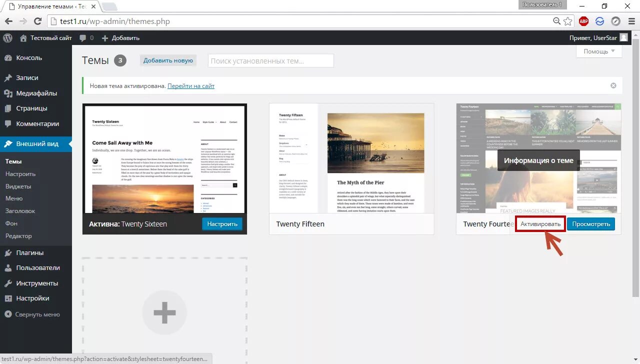Bookmark page with the star icon
This screenshot has height=364, width=640.
coord(568,21)
